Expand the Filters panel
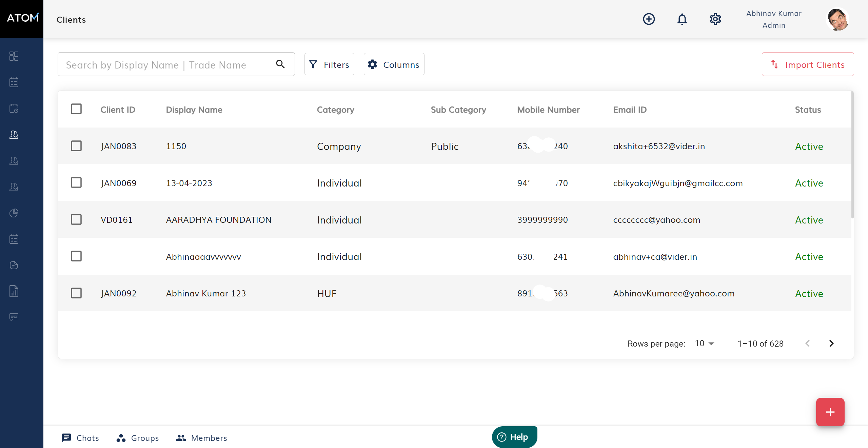Viewport: 868px width, 448px height. (x=329, y=64)
